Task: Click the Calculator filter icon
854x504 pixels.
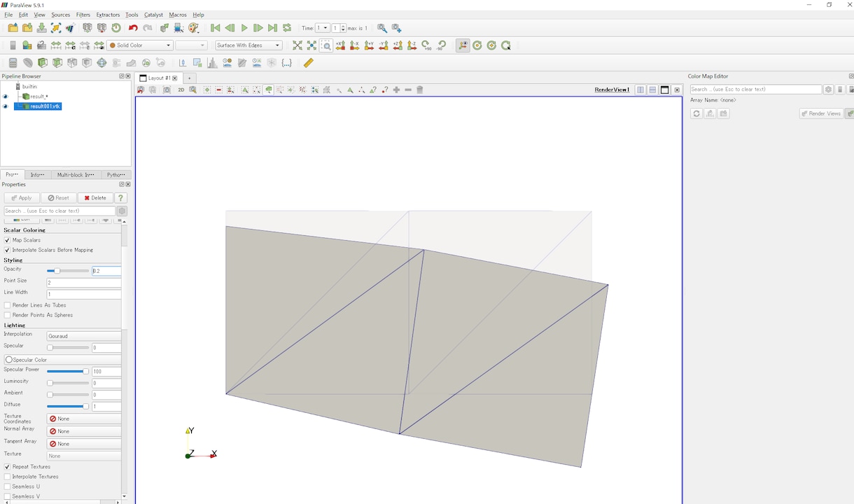Action: (x=13, y=63)
